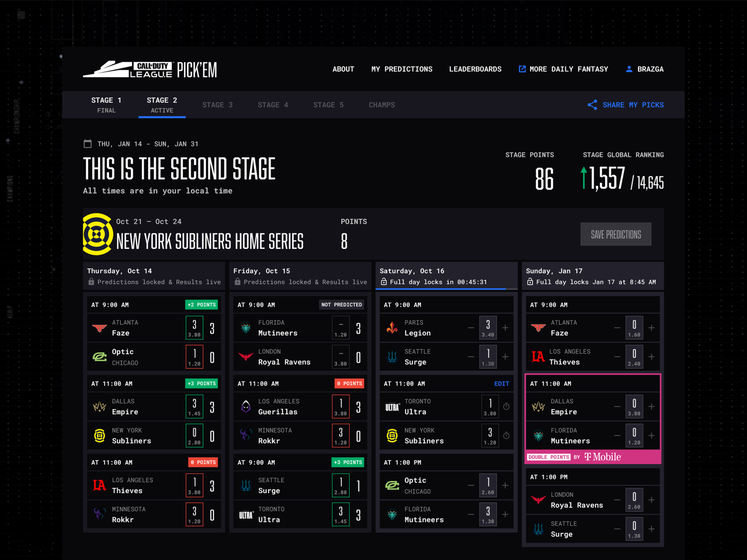Click the user avatar icon next to BRAZGA
This screenshot has width=747, height=560.
629,69
